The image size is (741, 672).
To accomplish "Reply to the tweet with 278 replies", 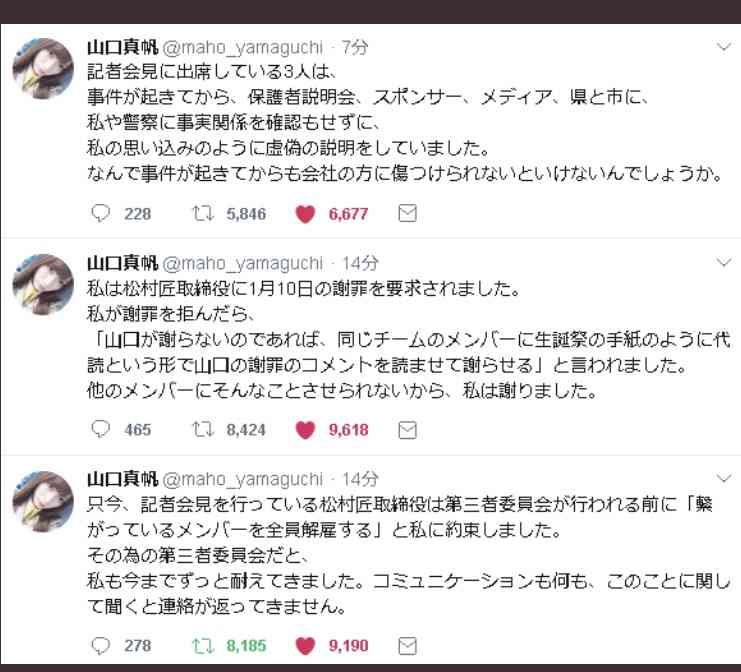I will (100, 645).
